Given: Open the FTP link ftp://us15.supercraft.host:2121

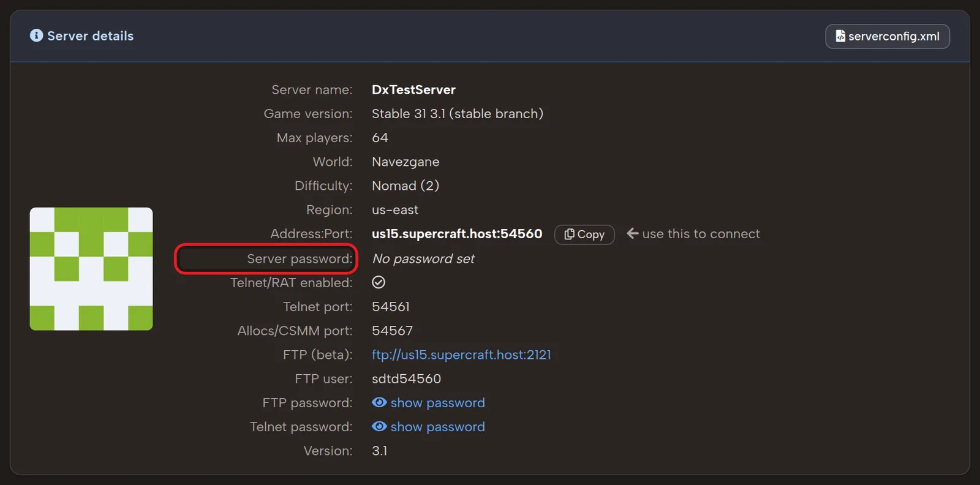Looking at the screenshot, I should pyautogui.click(x=461, y=355).
